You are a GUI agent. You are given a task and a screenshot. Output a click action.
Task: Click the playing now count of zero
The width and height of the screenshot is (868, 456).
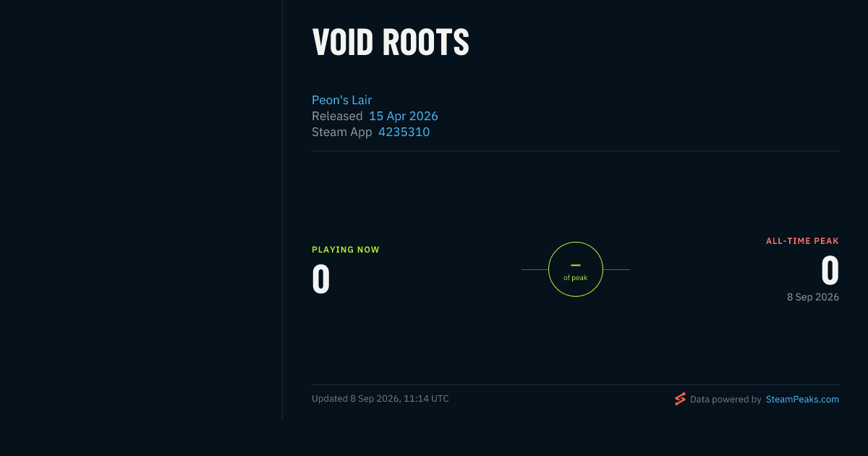321,279
